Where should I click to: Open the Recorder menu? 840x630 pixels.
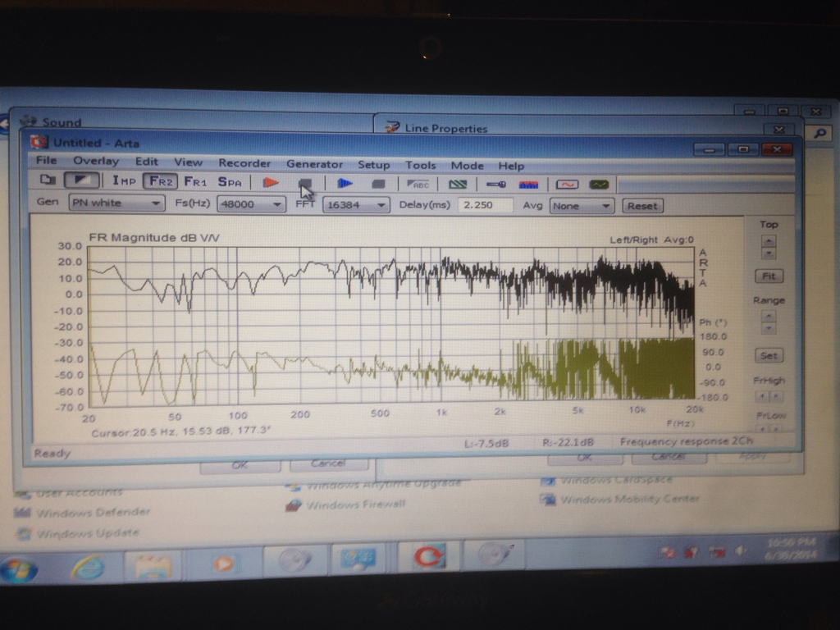tap(244, 163)
